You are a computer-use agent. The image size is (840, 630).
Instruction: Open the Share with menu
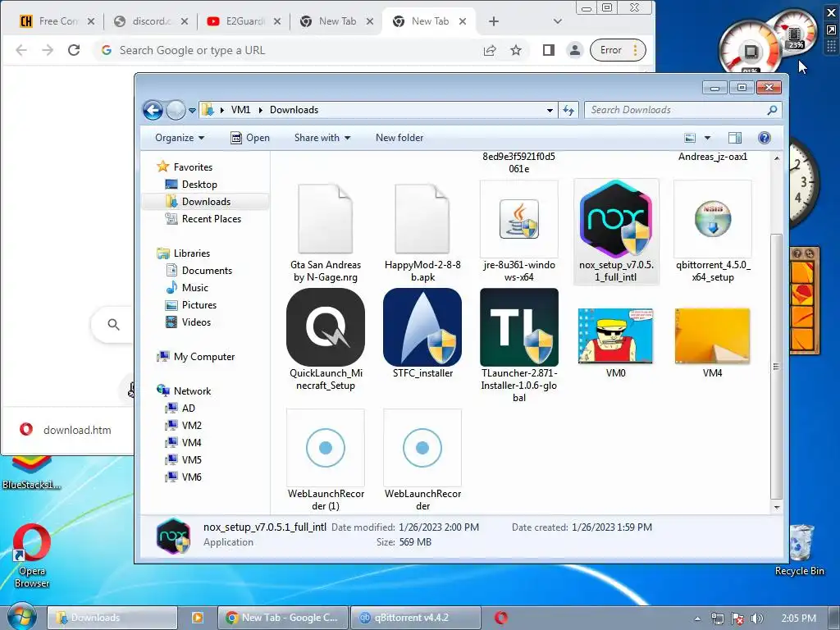(x=322, y=138)
